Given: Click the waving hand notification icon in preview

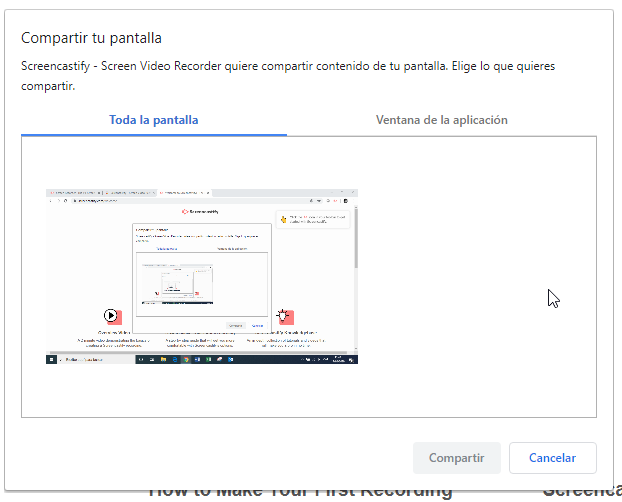Looking at the screenshot, I should (284, 217).
